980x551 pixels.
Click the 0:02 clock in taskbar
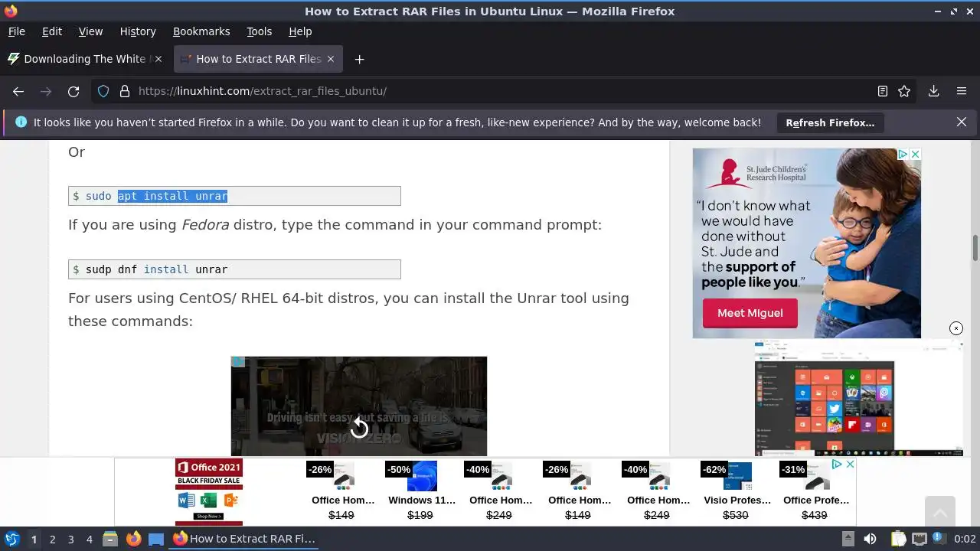point(965,539)
